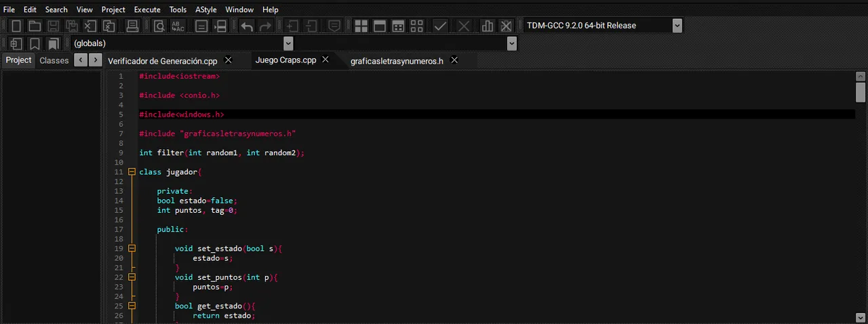Stop execution with the X icon

coord(465,26)
